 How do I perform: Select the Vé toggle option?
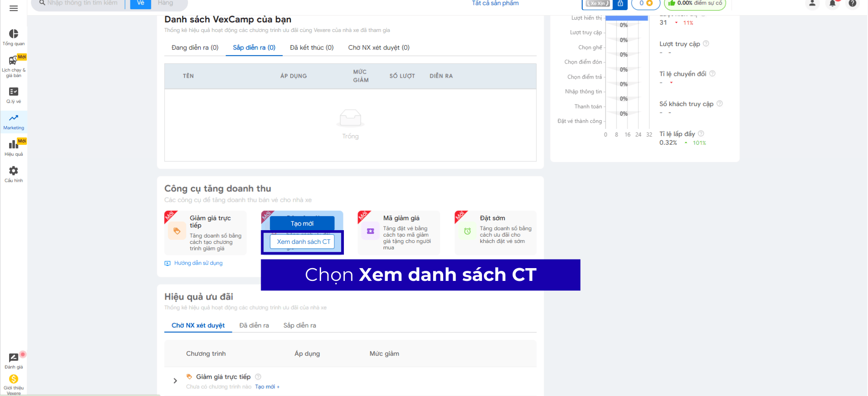click(140, 3)
